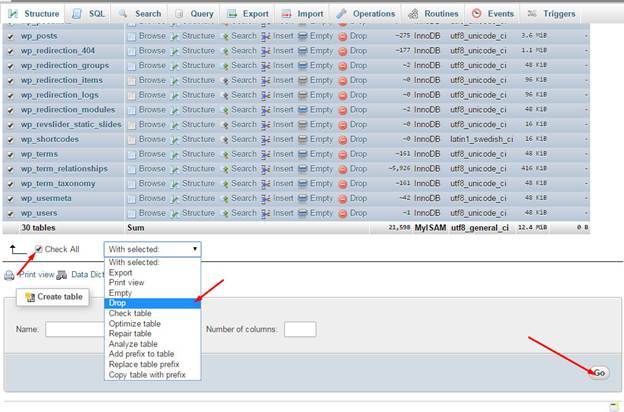
Task: Choose Copy table with prefix option
Action: (x=153, y=375)
